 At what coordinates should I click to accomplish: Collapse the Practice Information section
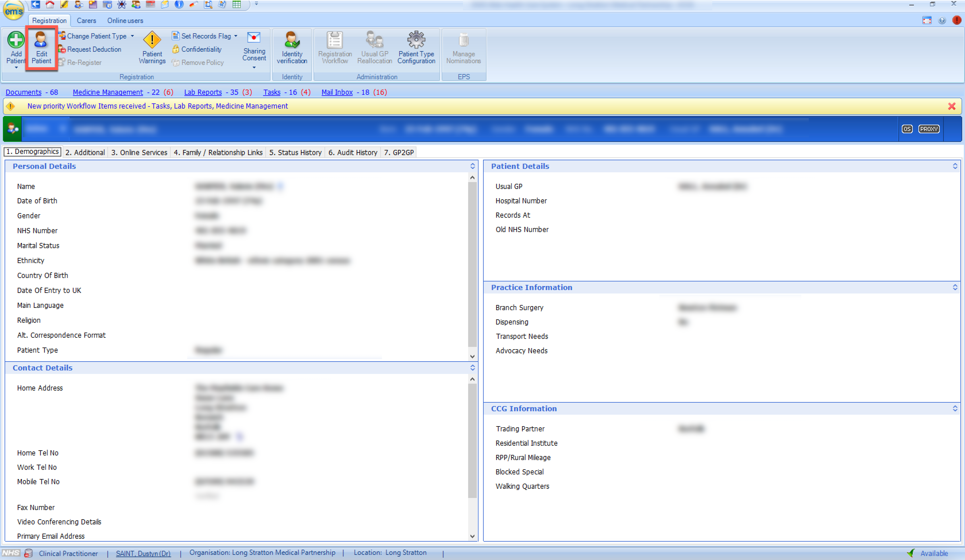coord(955,287)
